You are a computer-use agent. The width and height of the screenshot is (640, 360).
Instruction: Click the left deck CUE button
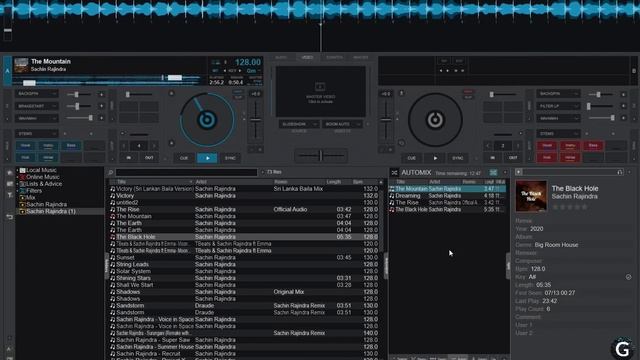tap(184, 158)
